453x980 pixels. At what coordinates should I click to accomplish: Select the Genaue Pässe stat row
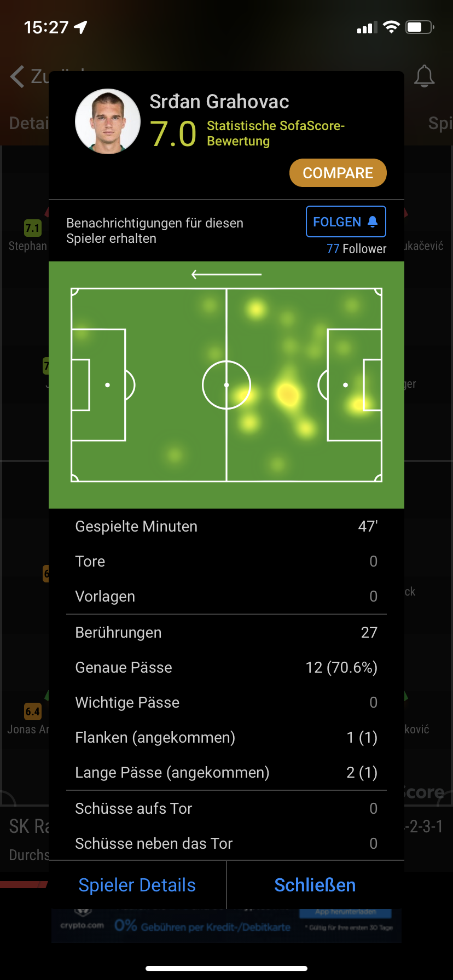pyautogui.click(x=226, y=667)
